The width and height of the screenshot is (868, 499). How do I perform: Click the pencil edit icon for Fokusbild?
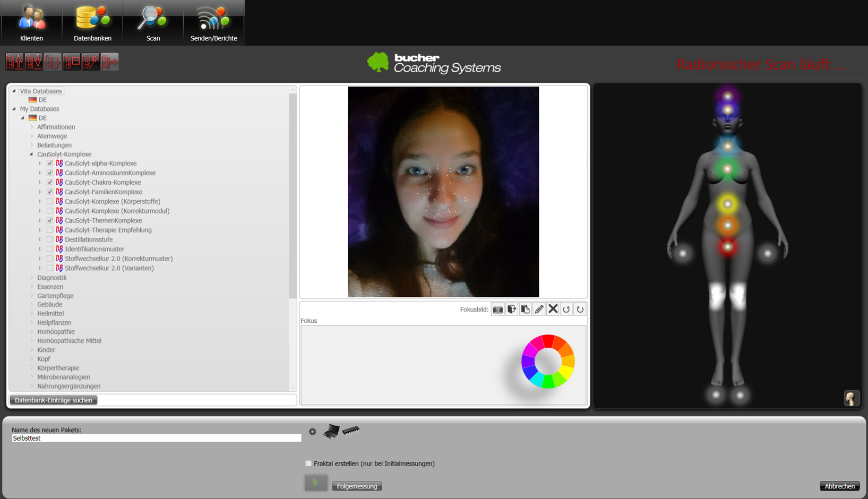pos(539,309)
